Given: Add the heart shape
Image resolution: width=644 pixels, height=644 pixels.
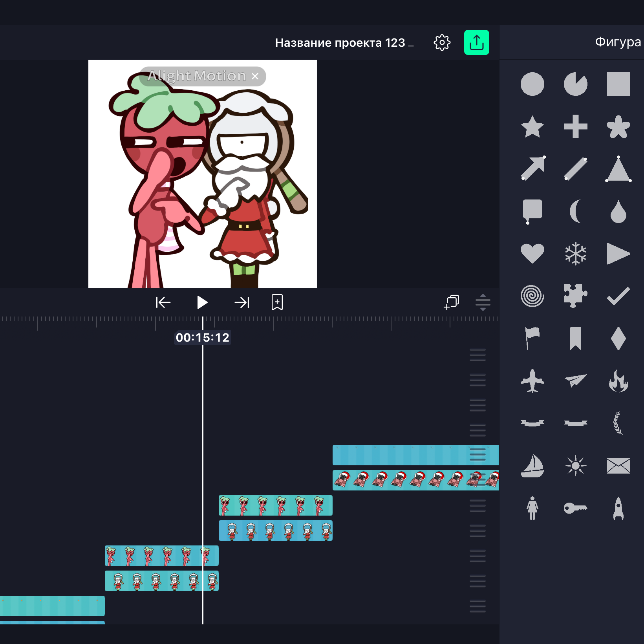Looking at the screenshot, I should [x=532, y=253].
